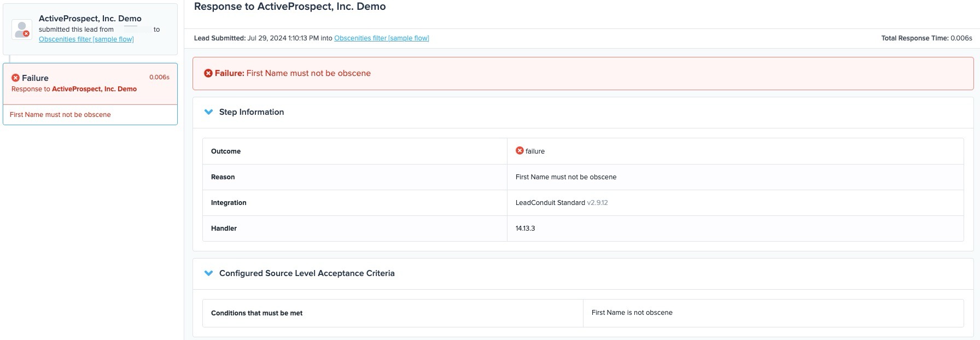Click 'First Name must not be obscene' sidebar reason

click(x=60, y=115)
